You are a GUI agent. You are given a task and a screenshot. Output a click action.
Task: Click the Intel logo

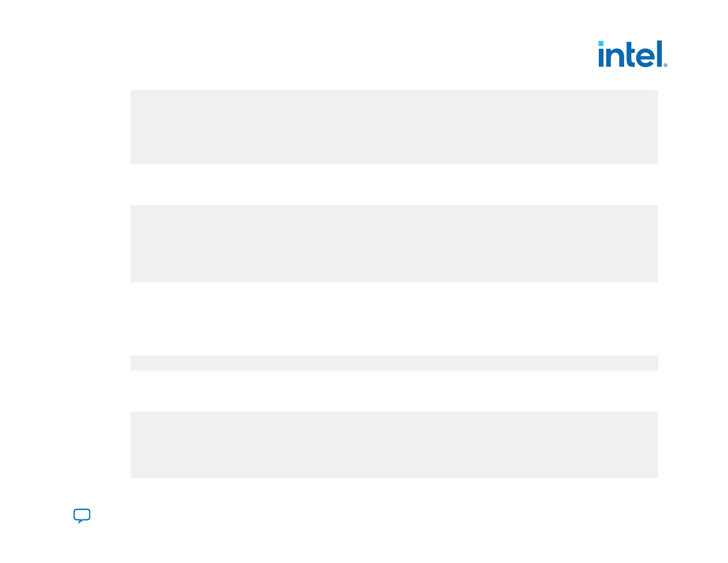[632, 54]
